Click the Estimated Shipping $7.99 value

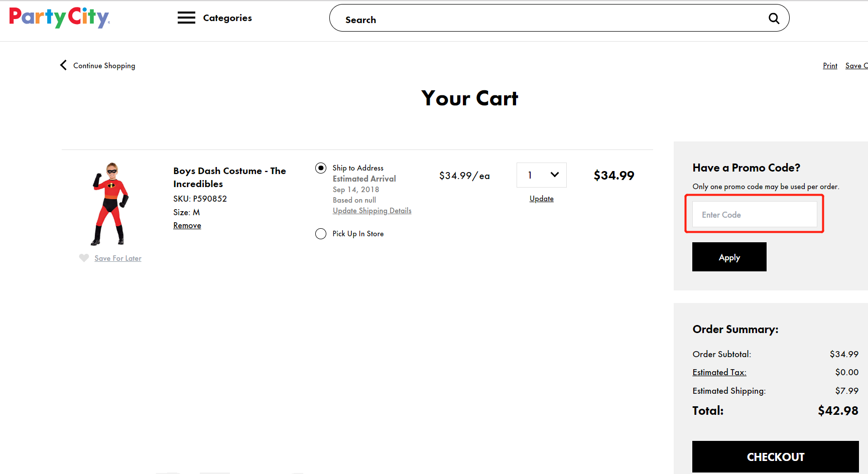847,391
